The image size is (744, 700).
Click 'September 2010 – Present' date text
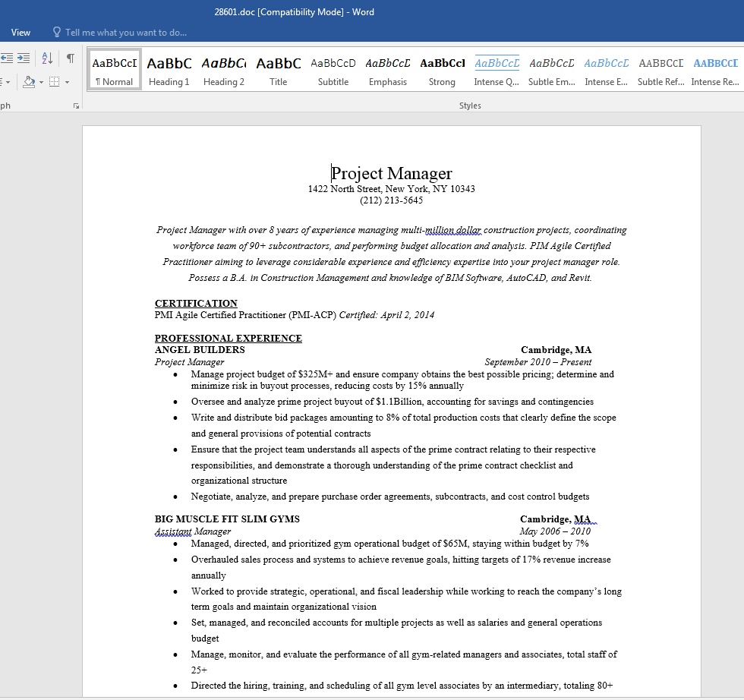[538, 361]
